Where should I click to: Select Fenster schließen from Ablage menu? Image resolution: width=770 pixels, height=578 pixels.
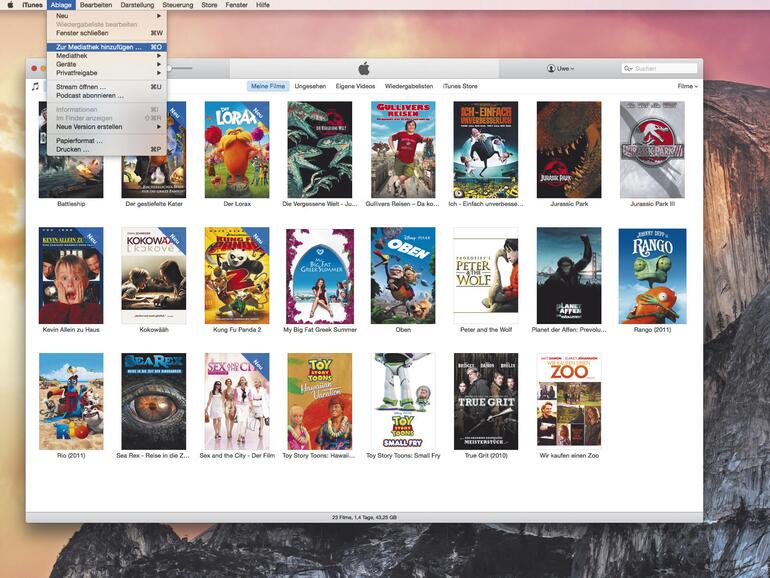pyautogui.click(x=107, y=33)
